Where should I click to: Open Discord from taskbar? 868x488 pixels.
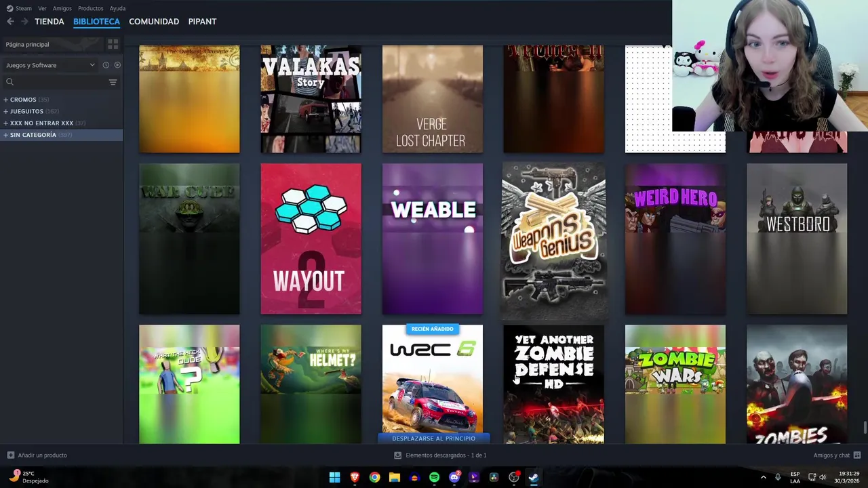(454, 478)
